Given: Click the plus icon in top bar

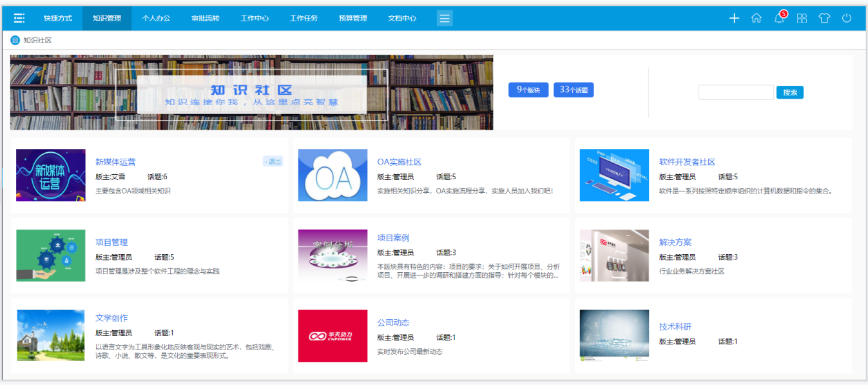Looking at the screenshot, I should pyautogui.click(x=734, y=18).
